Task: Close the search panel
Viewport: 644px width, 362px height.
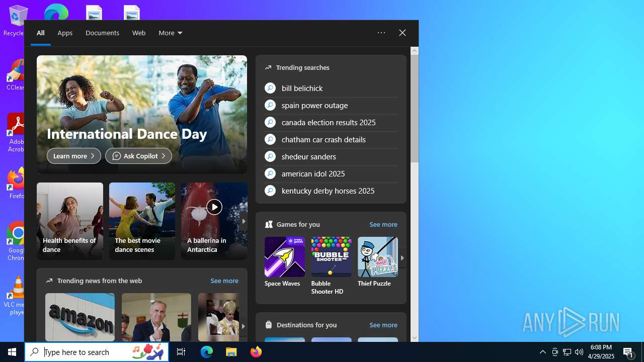Action: (x=403, y=33)
